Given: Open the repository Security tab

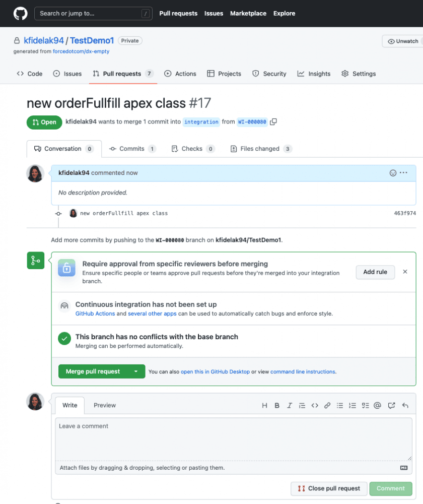Looking at the screenshot, I should (269, 74).
